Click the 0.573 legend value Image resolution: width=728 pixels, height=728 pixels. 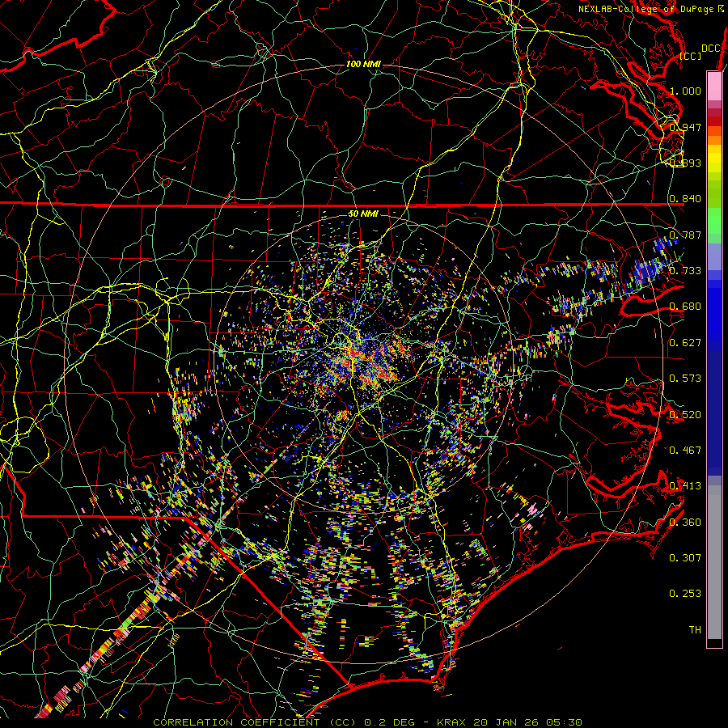pyautogui.click(x=685, y=379)
